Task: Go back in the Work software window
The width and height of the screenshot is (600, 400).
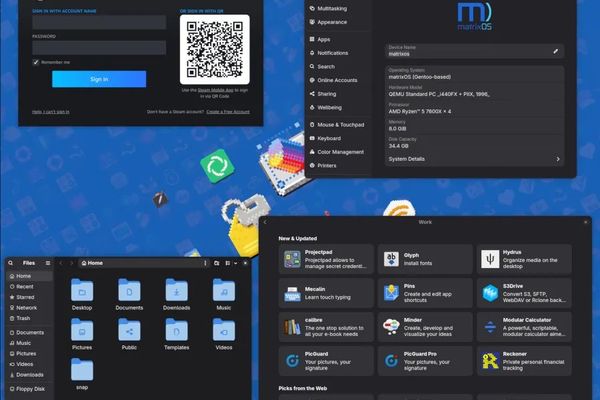Action: click(x=265, y=222)
